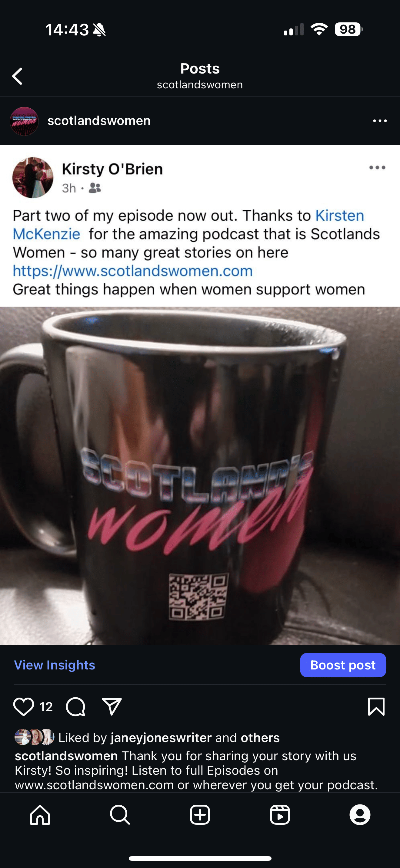The width and height of the screenshot is (400, 868).
Task: Click Boost post button
Action: click(343, 665)
